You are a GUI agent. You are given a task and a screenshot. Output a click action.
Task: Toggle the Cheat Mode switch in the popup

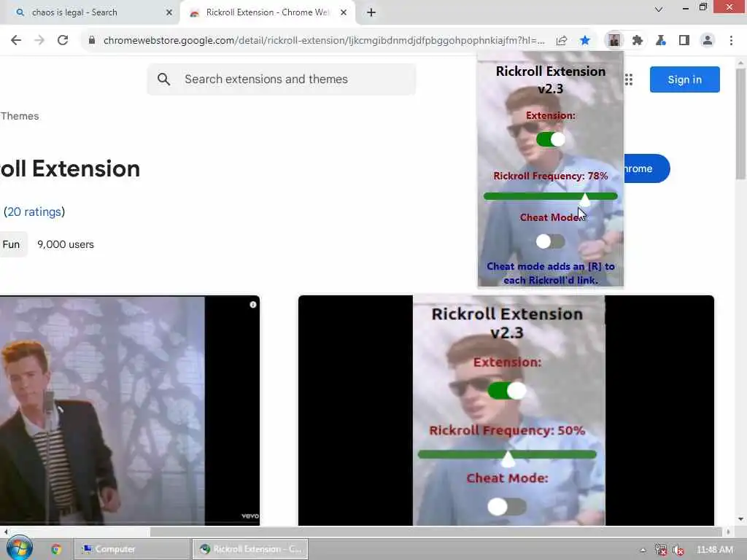pyautogui.click(x=550, y=241)
